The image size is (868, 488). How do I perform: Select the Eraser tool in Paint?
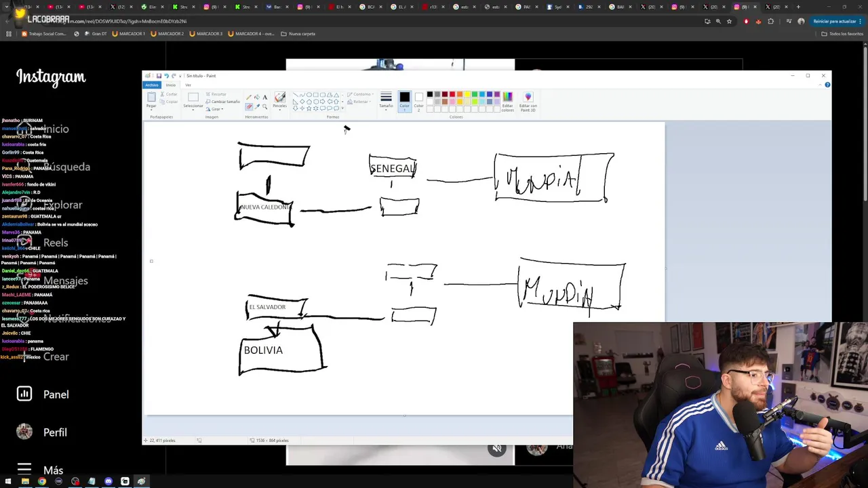249,106
